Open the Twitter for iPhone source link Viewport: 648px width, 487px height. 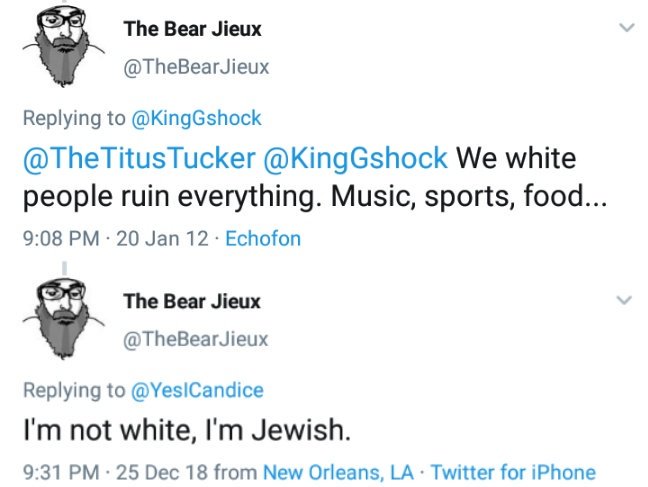tap(513, 472)
